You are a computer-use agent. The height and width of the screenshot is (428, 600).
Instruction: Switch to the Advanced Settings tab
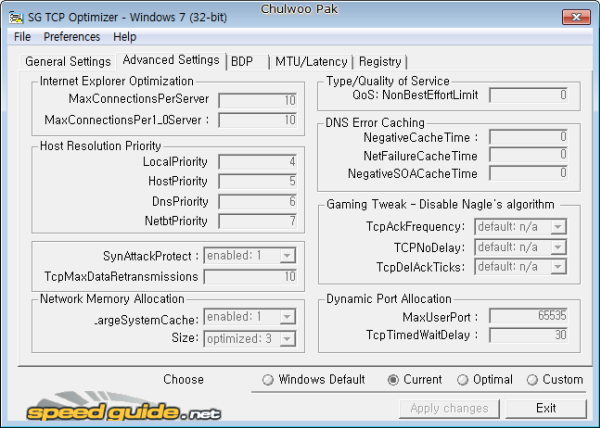pos(171,60)
